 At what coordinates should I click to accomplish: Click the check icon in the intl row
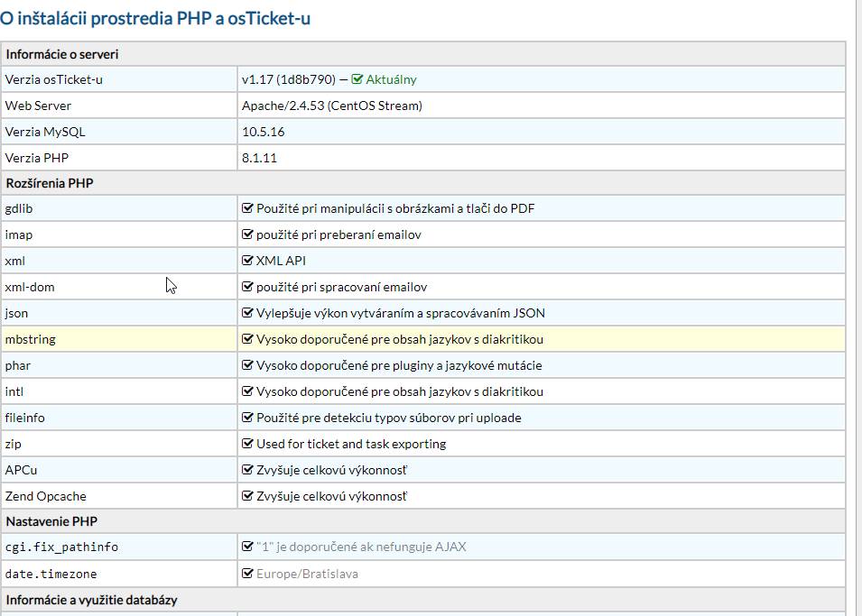tap(247, 391)
